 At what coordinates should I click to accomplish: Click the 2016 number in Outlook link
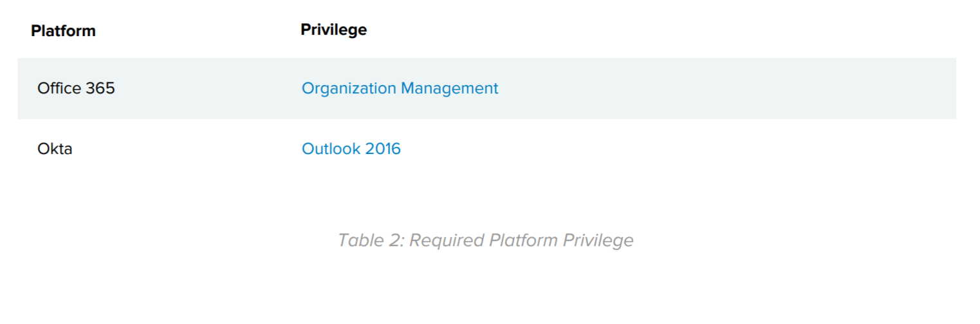[383, 149]
